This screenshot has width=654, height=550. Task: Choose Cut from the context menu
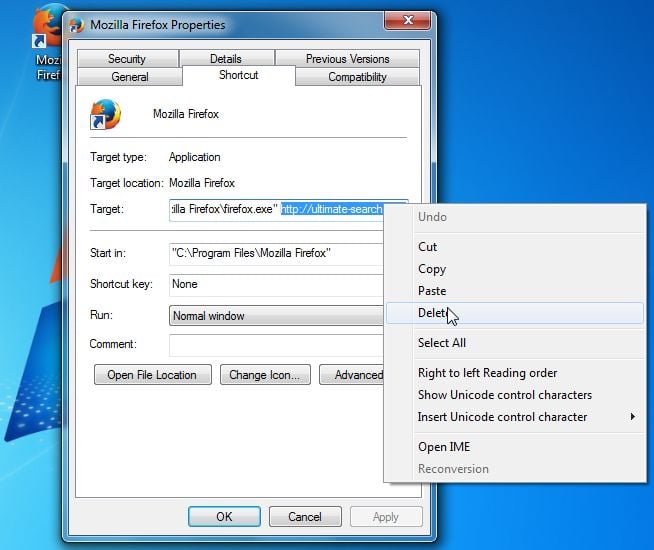click(x=515, y=247)
